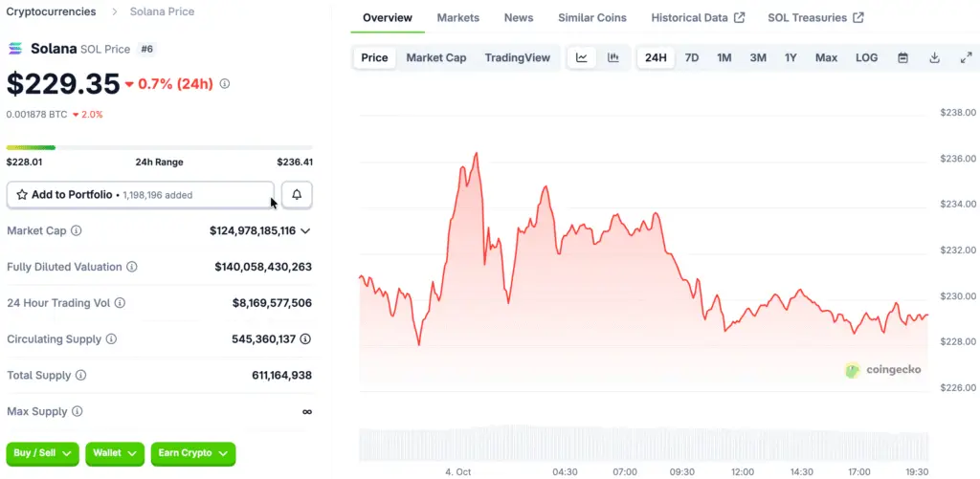
Task: Open the Earn Crypto dropdown
Action: point(192,453)
